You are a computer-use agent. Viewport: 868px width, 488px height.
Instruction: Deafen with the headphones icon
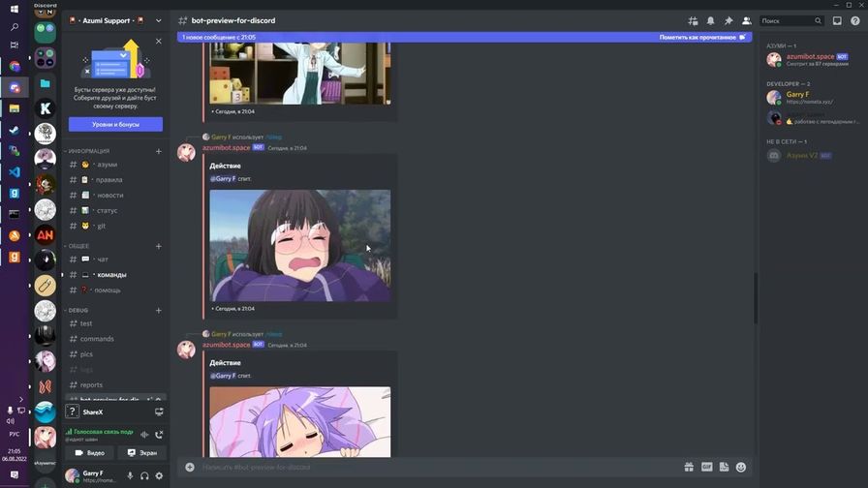pos(144,475)
